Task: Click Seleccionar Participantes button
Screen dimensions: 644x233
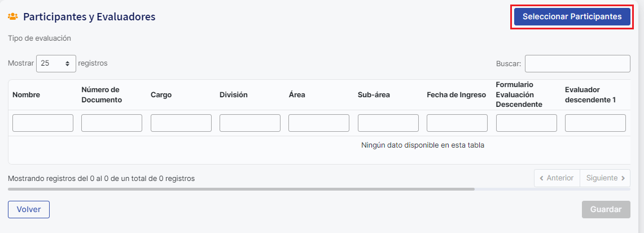Action: [x=572, y=17]
